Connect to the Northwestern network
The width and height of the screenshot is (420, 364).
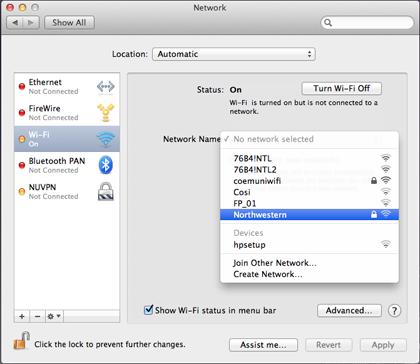[x=309, y=215]
